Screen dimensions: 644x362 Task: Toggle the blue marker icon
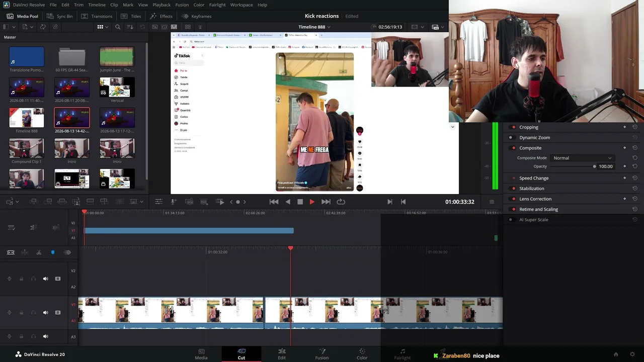click(x=53, y=252)
